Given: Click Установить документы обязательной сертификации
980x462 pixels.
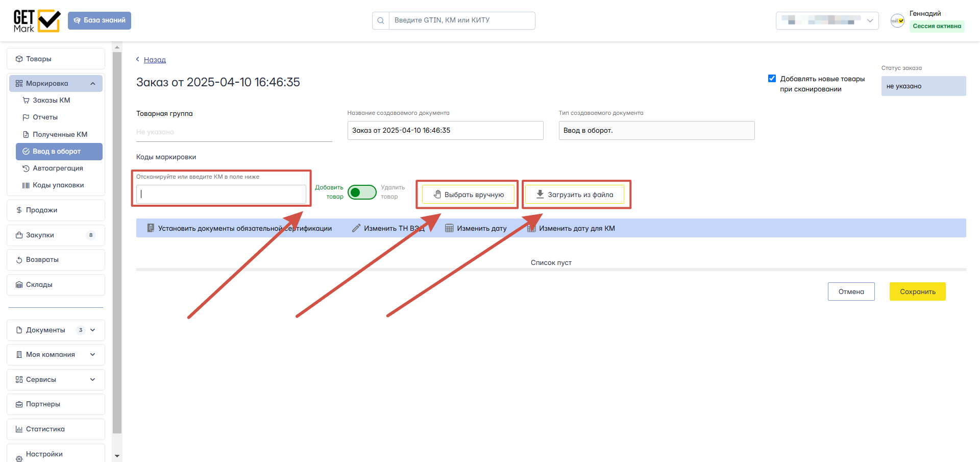Looking at the screenshot, I should coord(239,228).
